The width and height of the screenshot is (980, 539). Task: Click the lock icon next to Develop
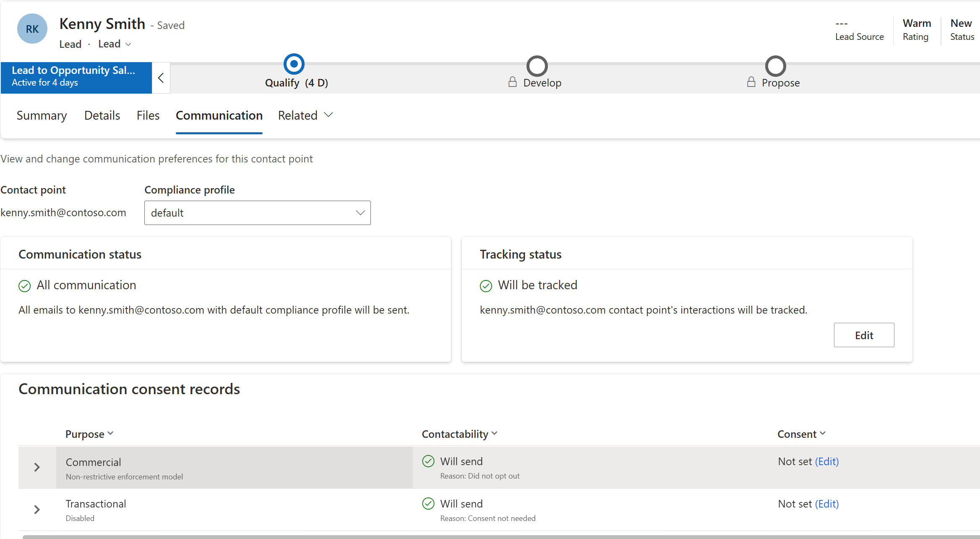[512, 82]
